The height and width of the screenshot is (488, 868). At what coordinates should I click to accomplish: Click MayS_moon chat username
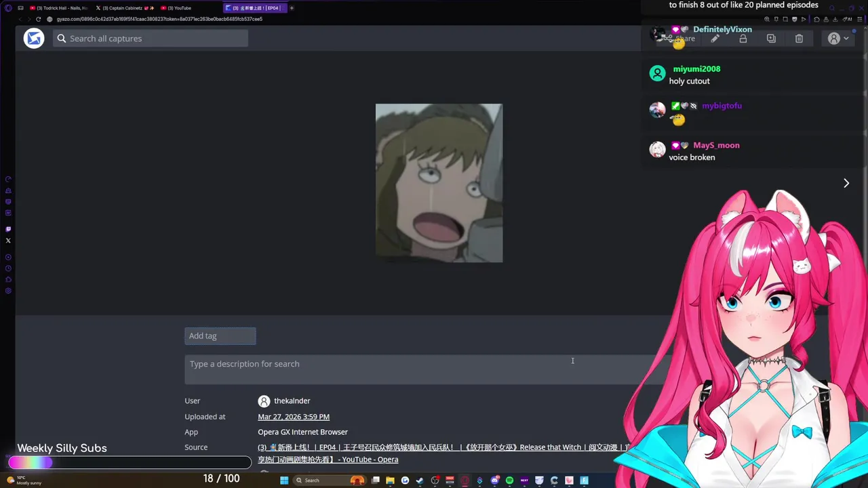[716, 145]
